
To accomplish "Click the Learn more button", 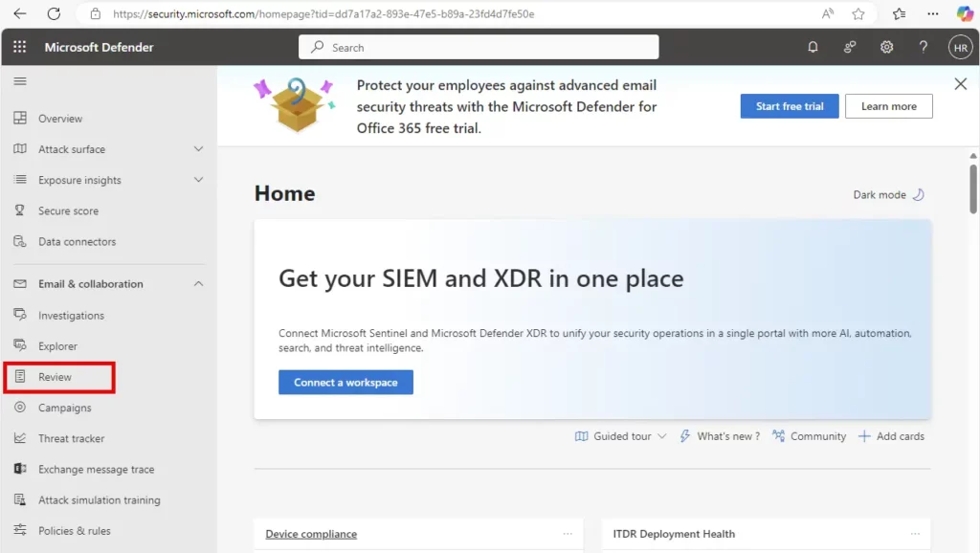I will 889,106.
